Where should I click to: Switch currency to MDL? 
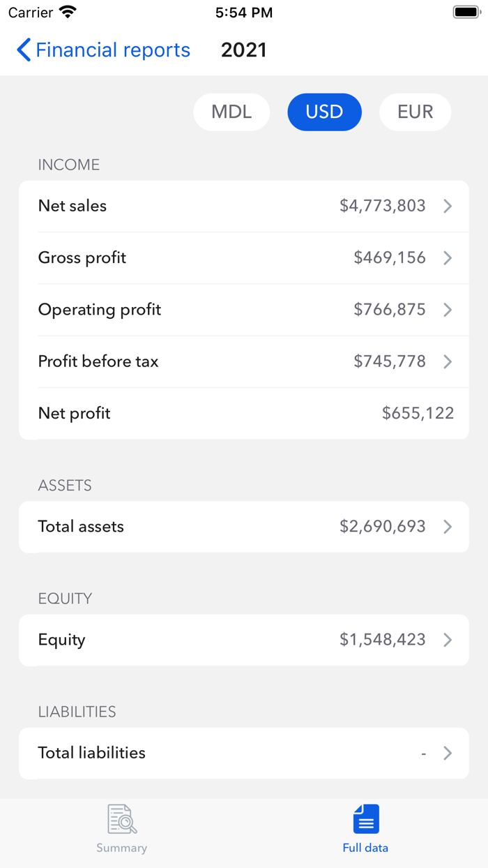click(x=231, y=112)
